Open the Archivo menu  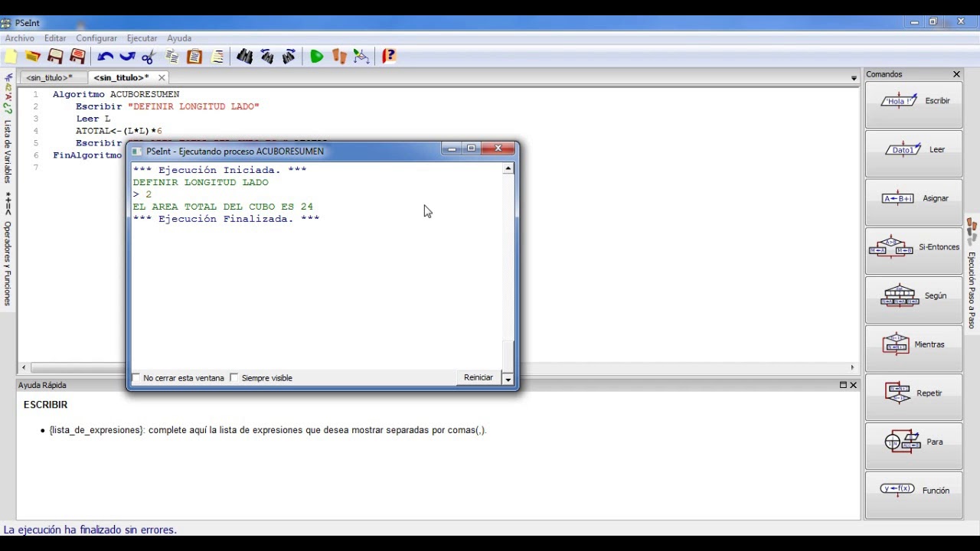pos(19,38)
